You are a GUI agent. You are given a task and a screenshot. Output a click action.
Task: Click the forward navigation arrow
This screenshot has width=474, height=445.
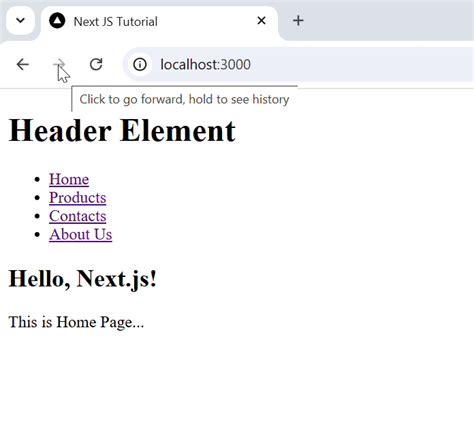coord(59,64)
